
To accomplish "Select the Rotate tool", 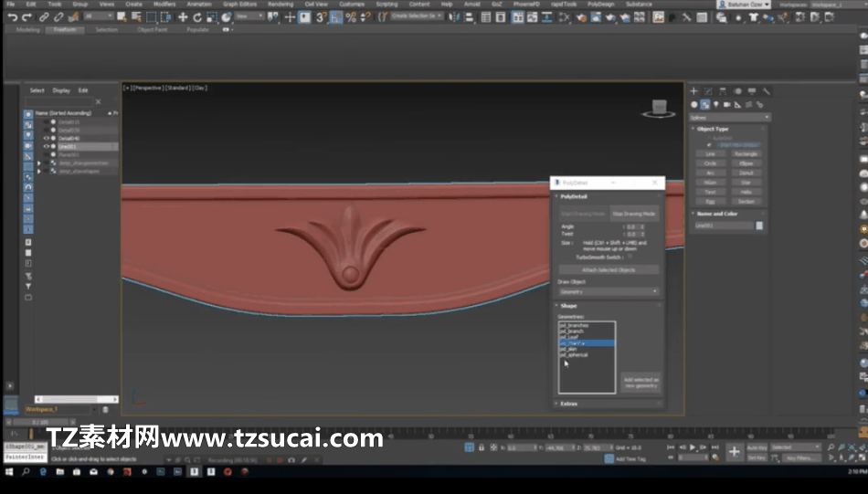I will pyautogui.click(x=197, y=17).
